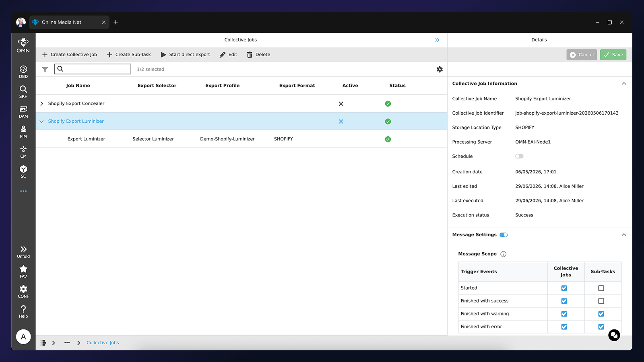This screenshot has width=644, height=362.
Task: Open the DAM module in sidebar
Action: point(23,112)
